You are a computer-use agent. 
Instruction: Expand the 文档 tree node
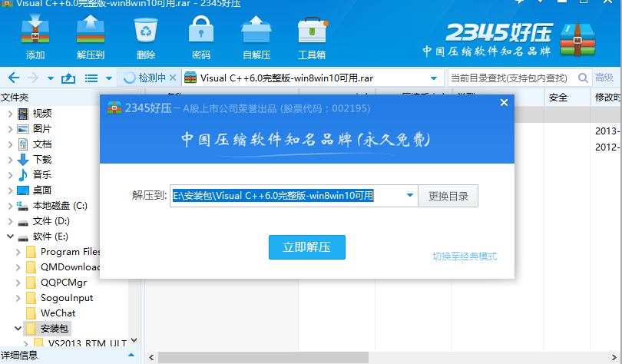11,144
